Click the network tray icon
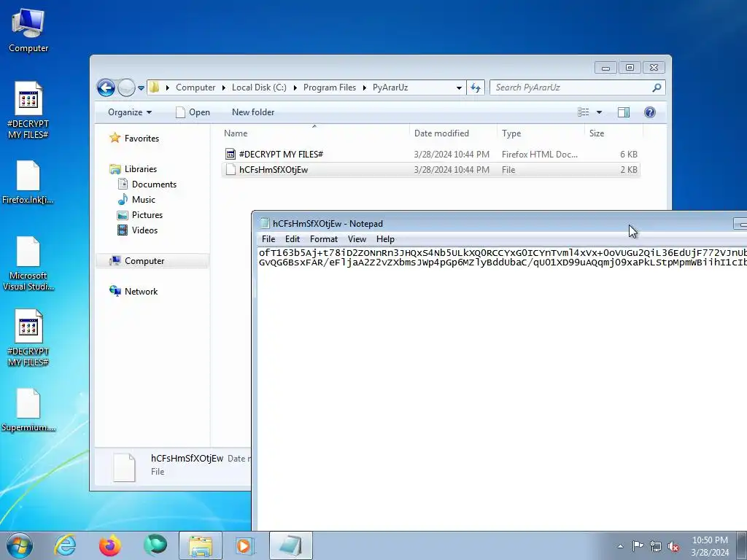The width and height of the screenshot is (747, 560). pyautogui.click(x=656, y=546)
